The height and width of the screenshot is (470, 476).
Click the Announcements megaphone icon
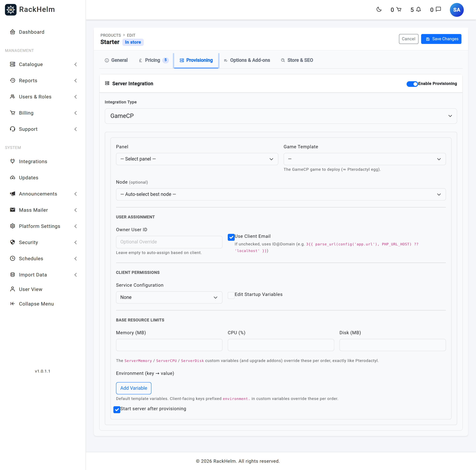click(13, 194)
